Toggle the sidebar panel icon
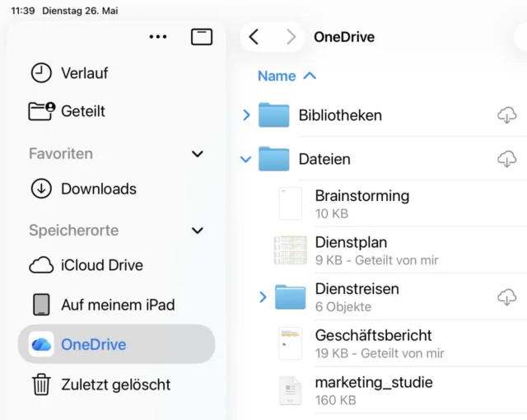527x420 pixels. click(202, 36)
